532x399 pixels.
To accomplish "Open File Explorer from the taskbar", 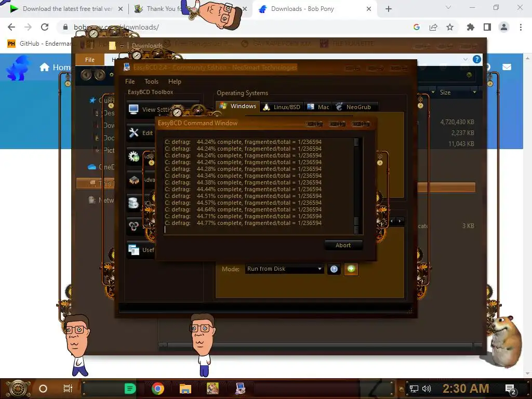I will (185, 389).
